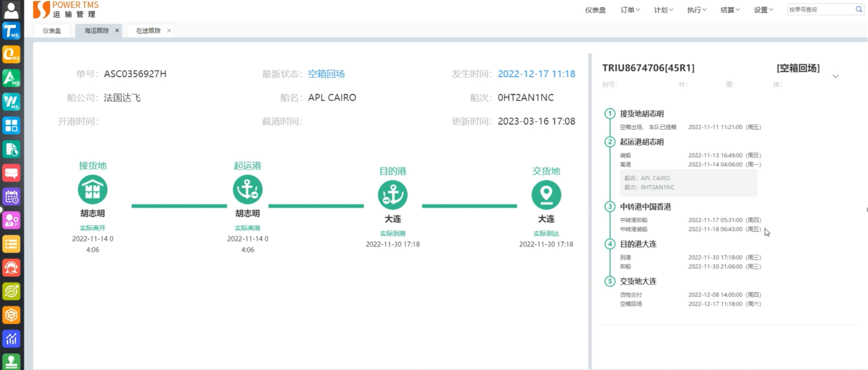The width and height of the screenshot is (868, 370).
Task: Click the 中转港装船 event row
Action: point(690,229)
